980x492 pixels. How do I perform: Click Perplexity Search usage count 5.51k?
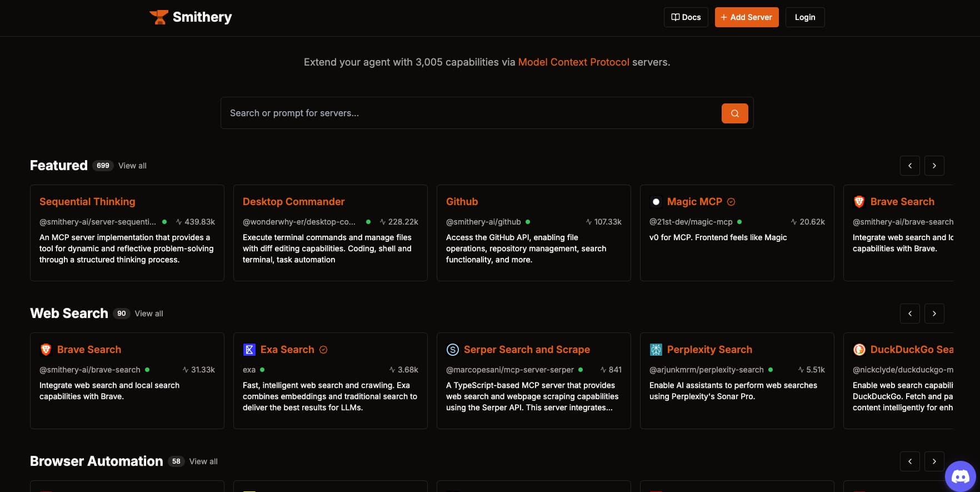812,370
